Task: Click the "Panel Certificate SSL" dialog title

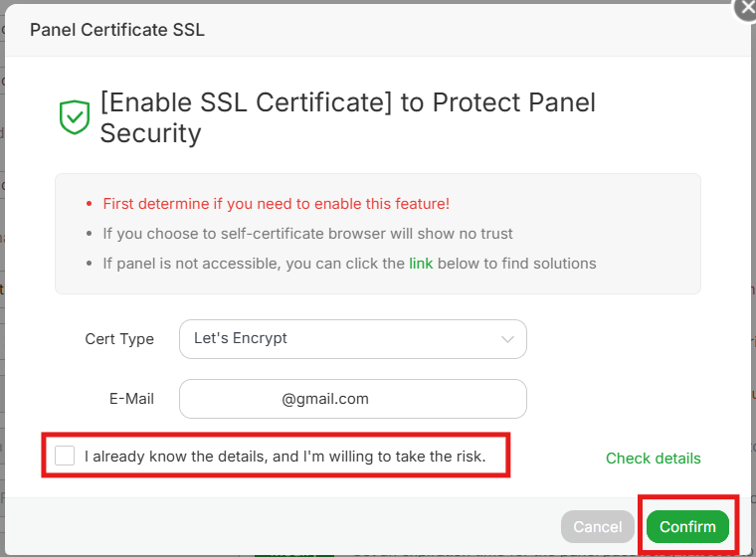Action: [x=117, y=29]
